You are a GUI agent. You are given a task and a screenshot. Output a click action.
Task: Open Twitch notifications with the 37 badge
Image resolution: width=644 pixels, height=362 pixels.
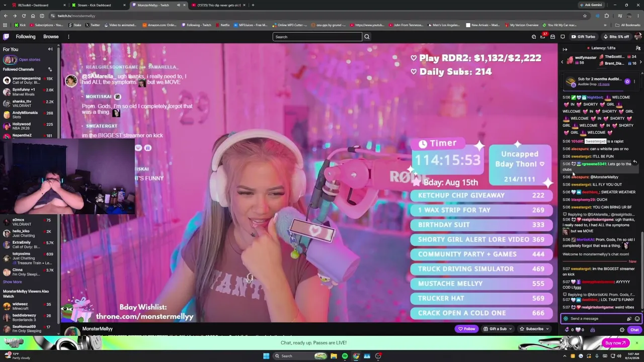pyautogui.click(x=543, y=37)
